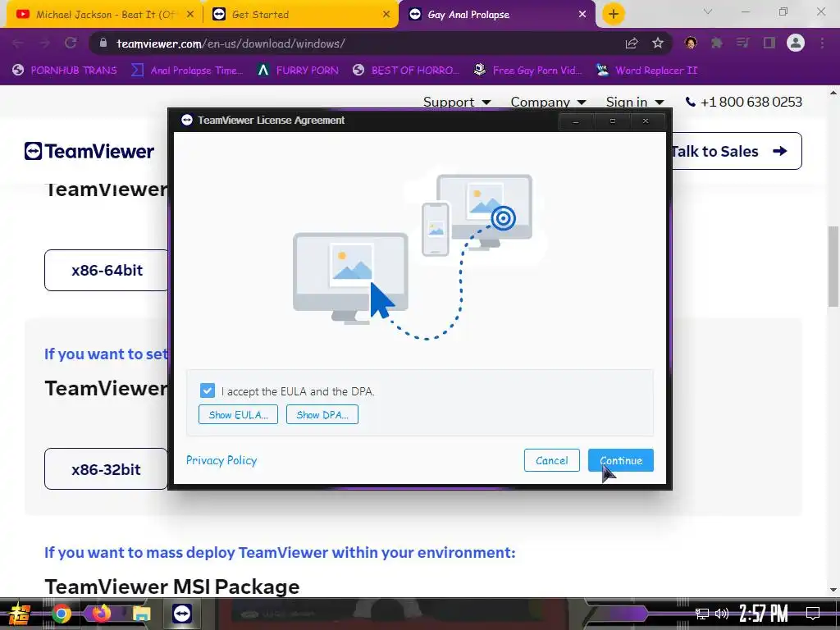Open the TeamViewer taskbar icon

coord(182,614)
